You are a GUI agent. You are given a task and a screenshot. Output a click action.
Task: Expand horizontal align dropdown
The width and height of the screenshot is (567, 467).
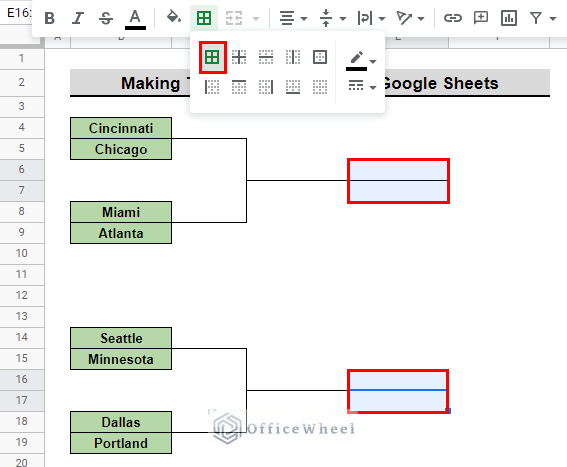pos(293,18)
